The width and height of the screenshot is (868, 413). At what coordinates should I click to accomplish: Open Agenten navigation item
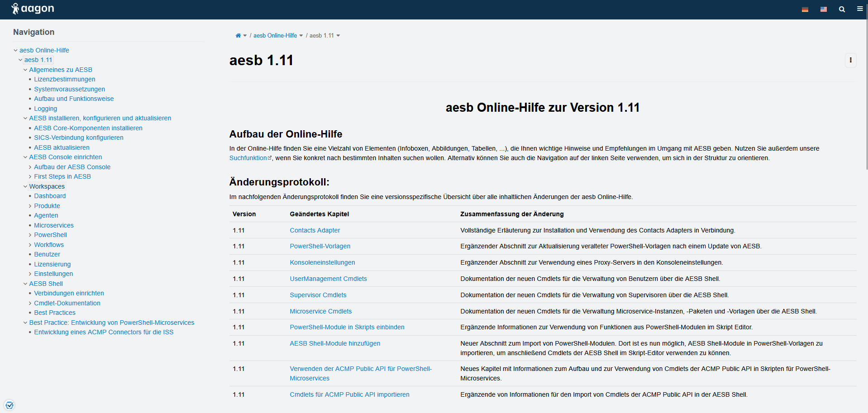[x=46, y=215]
